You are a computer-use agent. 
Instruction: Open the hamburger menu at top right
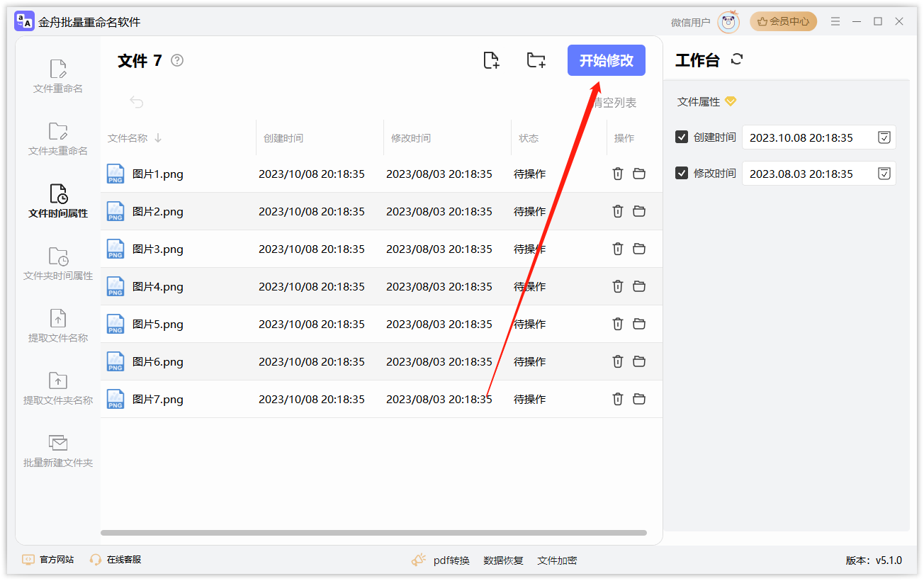tap(835, 21)
